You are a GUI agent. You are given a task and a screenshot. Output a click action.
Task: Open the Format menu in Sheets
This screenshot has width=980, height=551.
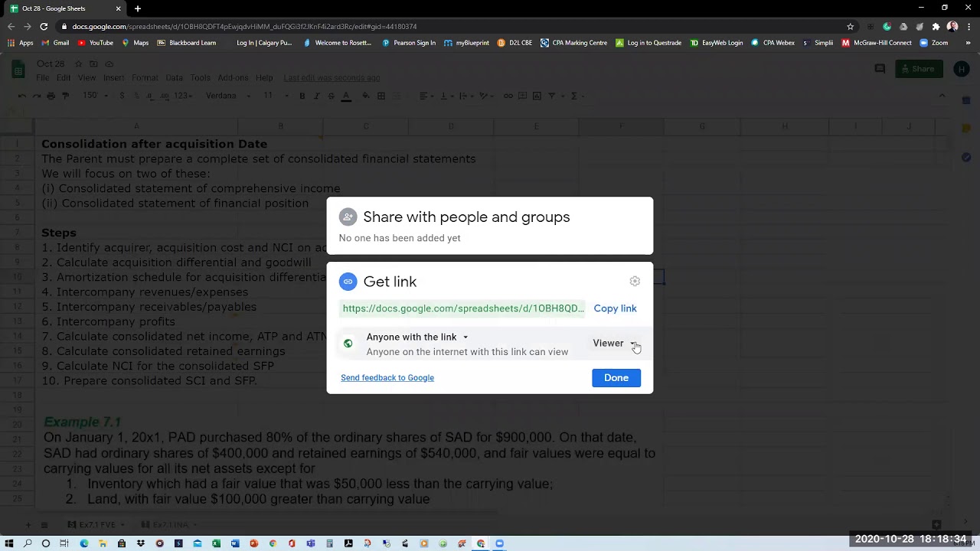[x=145, y=78]
